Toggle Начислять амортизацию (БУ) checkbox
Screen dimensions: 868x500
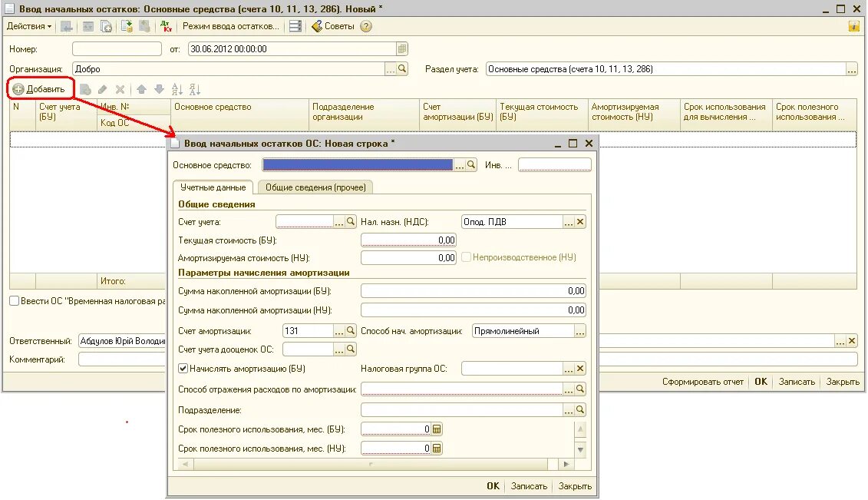click(x=183, y=368)
